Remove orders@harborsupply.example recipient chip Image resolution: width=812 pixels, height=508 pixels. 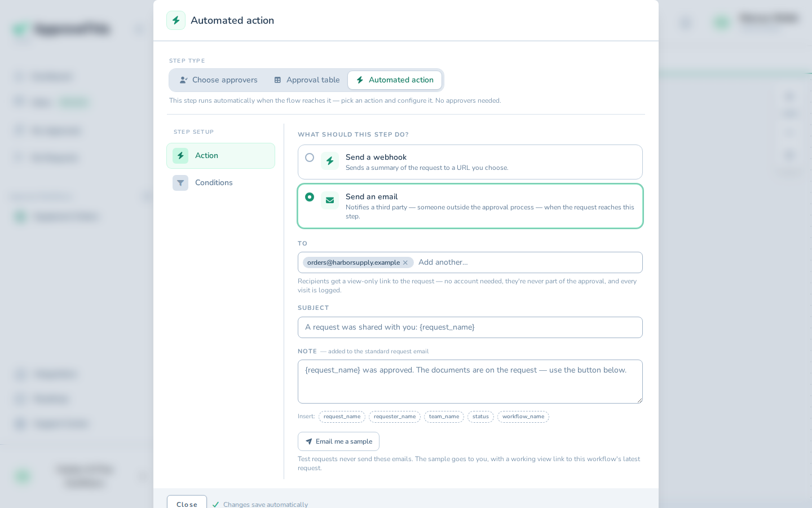tap(405, 262)
